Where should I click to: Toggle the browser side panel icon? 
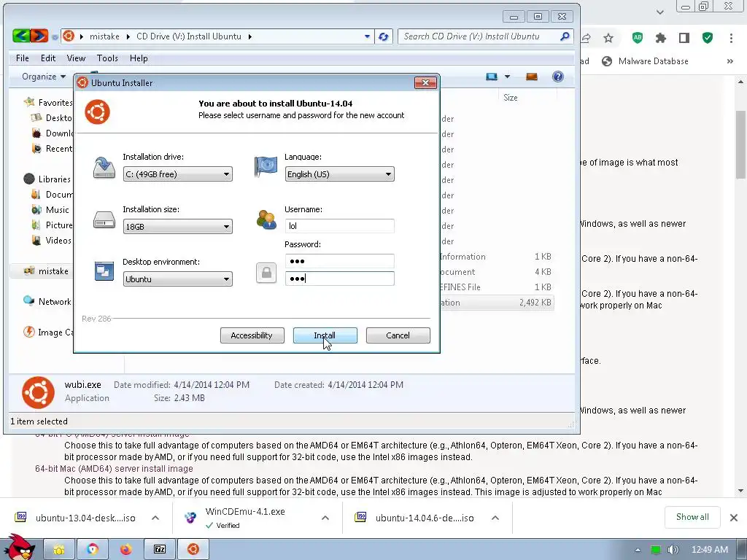click(684, 38)
